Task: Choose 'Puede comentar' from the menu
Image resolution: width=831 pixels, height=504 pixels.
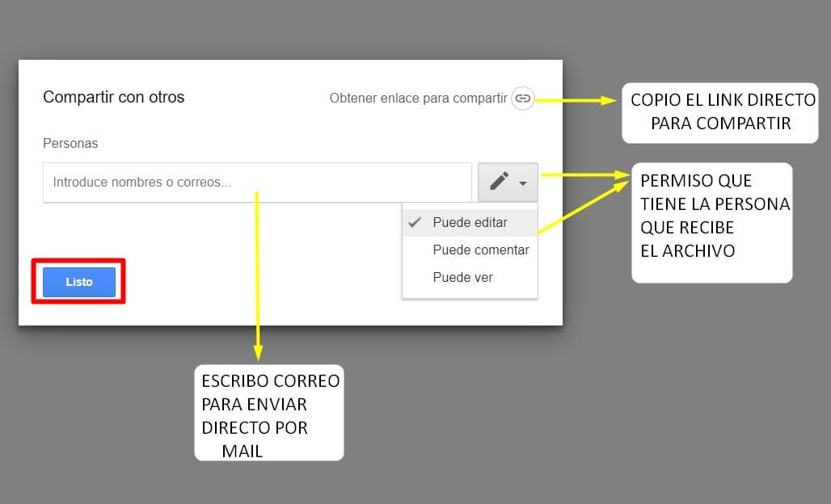Action: click(470, 250)
